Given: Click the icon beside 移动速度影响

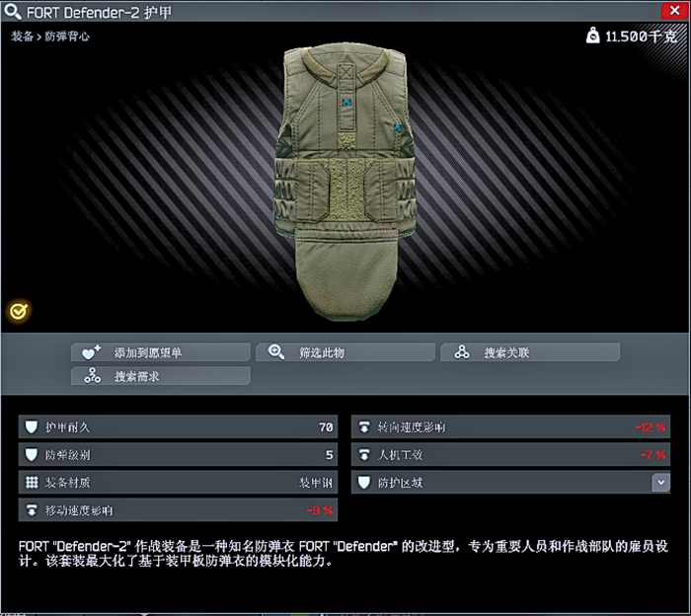Looking at the screenshot, I should pos(32,510).
